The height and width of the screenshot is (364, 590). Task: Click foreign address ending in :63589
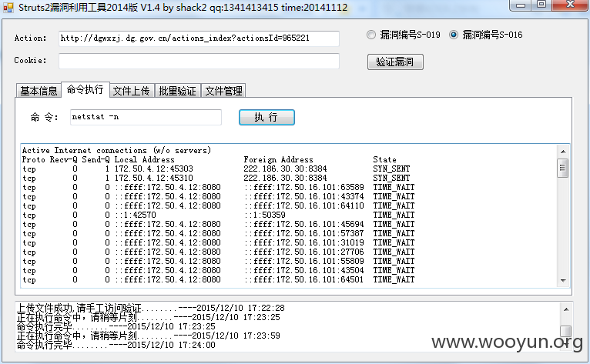pos(304,187)
